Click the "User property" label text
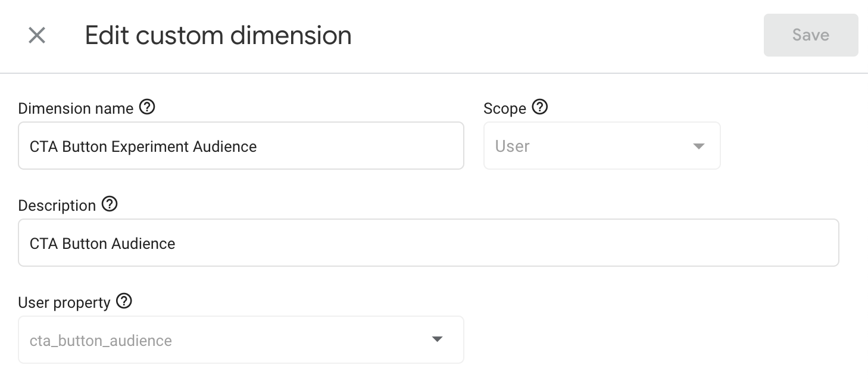Image resolution: width=868 pixels, height=387 pixels. click(64, 302)
